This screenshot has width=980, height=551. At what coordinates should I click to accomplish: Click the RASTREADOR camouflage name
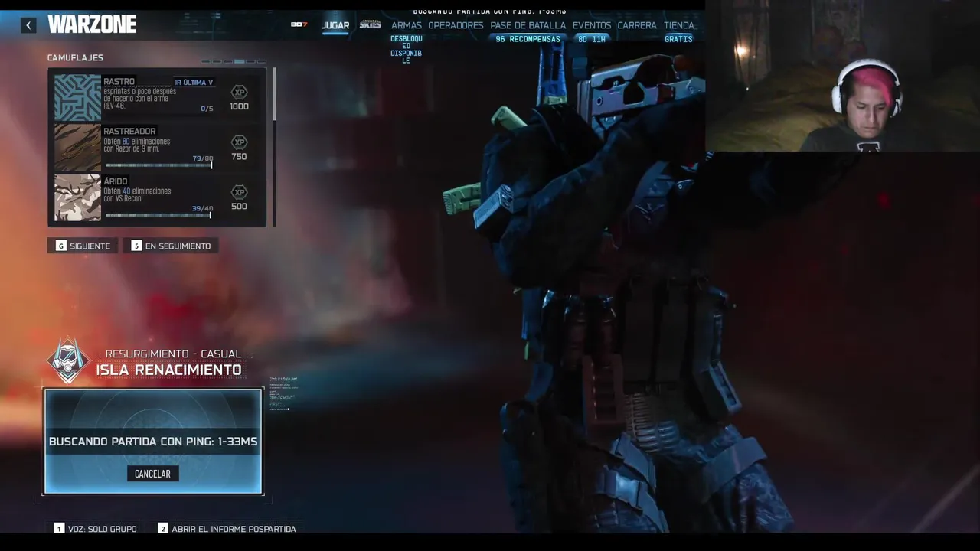[x=129, y=132]
